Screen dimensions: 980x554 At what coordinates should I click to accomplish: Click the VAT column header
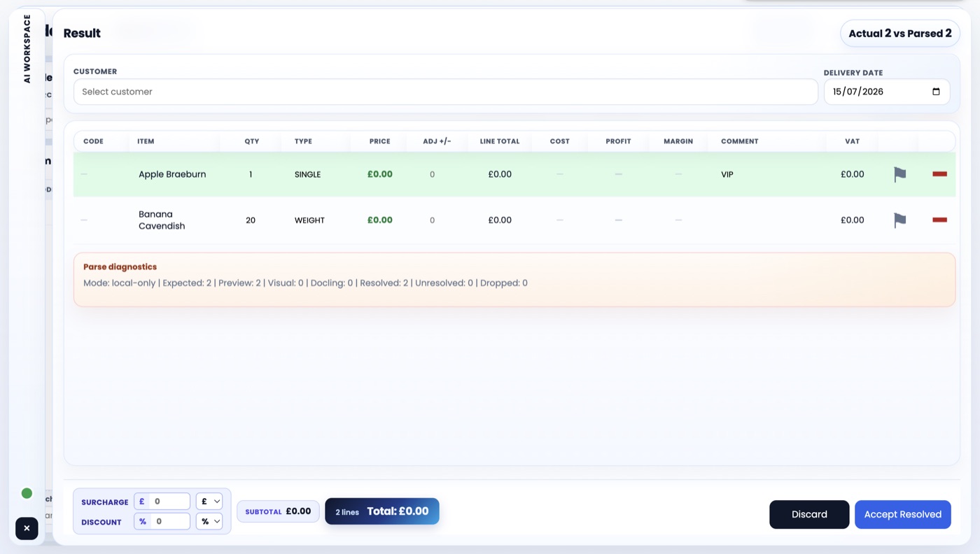[852, 141]
